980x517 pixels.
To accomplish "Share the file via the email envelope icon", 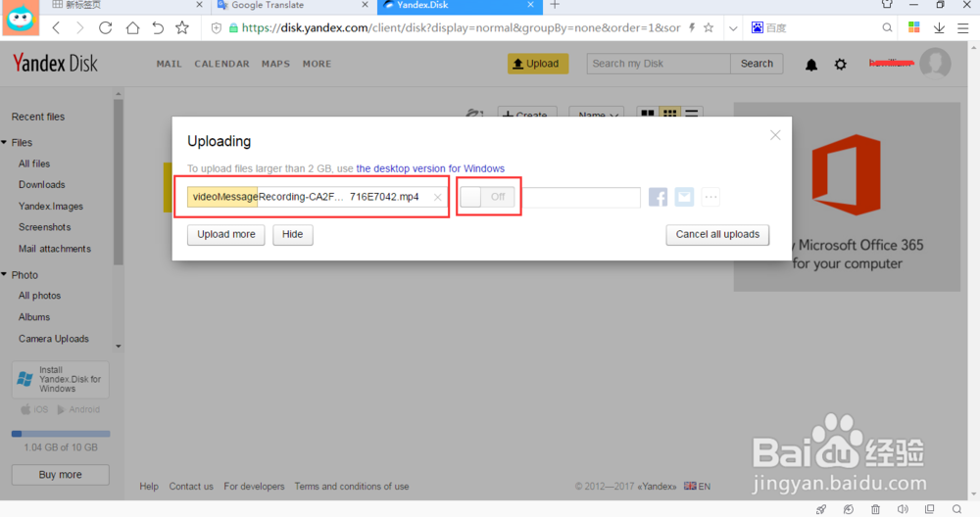I will tap(684, 198).
